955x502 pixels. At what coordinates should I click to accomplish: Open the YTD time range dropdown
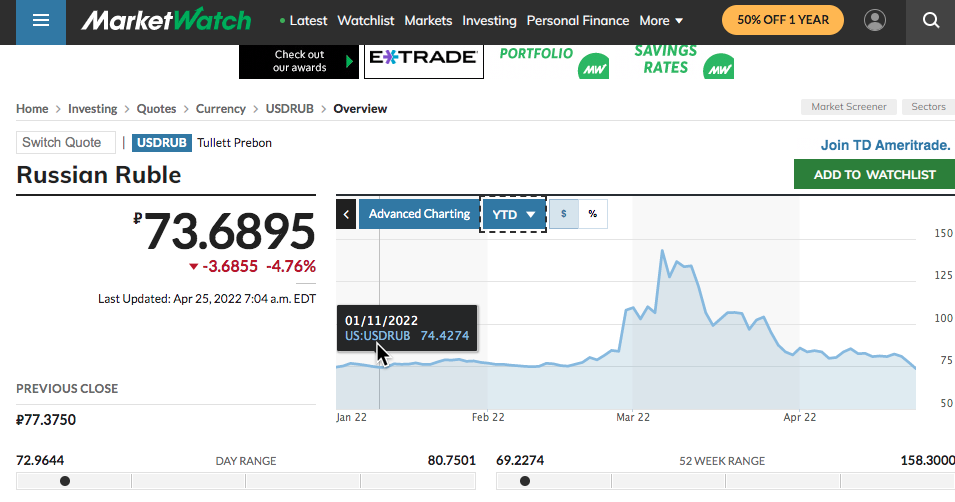click(x=513, y=214)
